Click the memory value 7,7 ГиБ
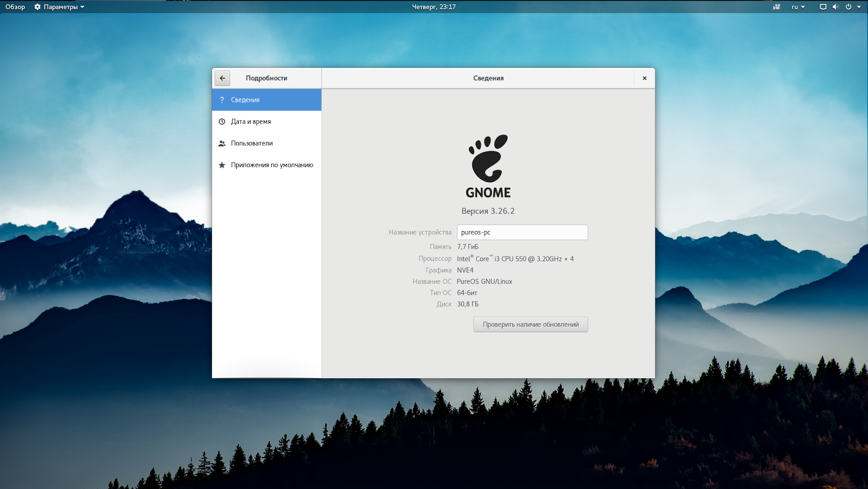868x489 pixels. 468,247
